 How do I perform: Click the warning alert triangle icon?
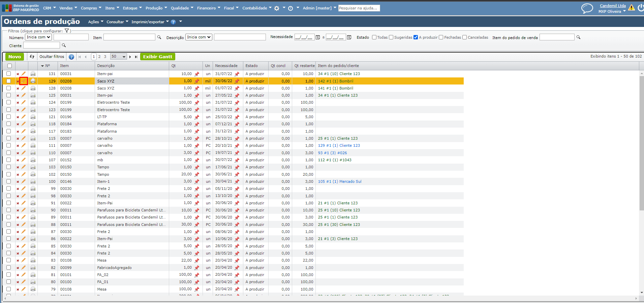coord(631,8)
